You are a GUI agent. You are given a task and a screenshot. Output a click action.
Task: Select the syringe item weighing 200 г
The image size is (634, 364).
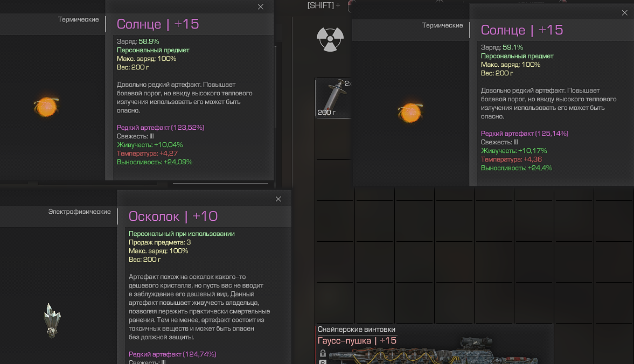333,98
